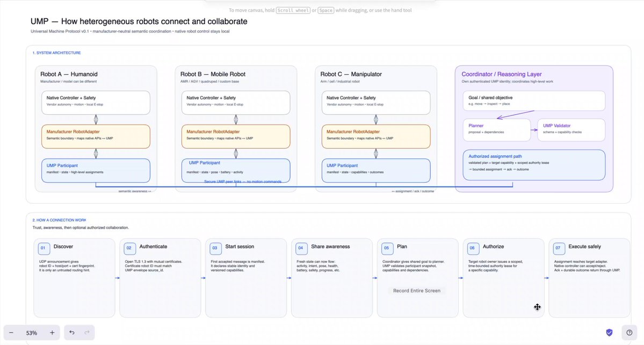Click the 'Share awareness' step title
Viewport: 644px width, 345px height.
pyautogui.click(x=330, y=247)
